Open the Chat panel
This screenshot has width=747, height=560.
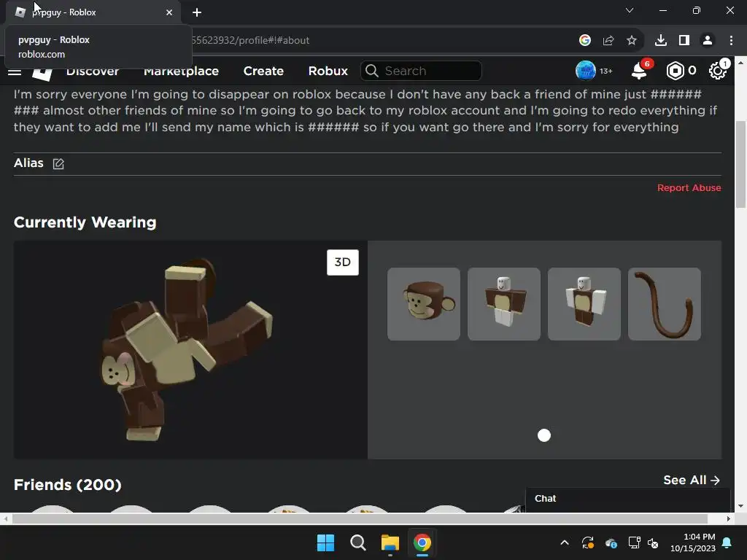click(627, 499)
